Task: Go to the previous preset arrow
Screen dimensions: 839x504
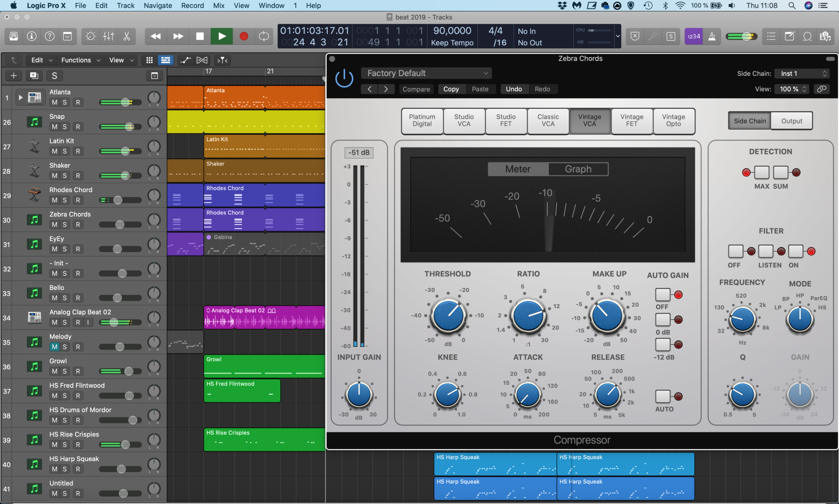Action: click(370, 89)
